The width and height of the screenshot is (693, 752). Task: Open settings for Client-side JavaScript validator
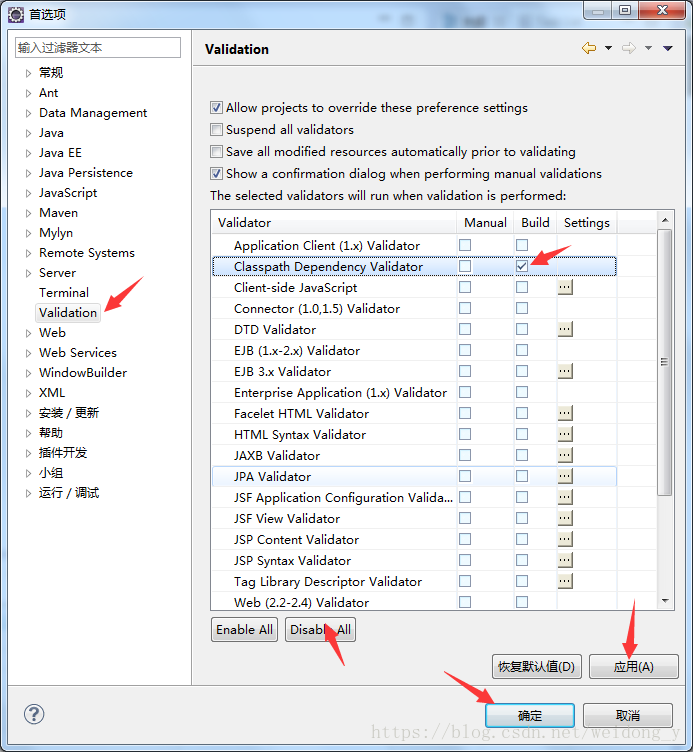[565, 287]
